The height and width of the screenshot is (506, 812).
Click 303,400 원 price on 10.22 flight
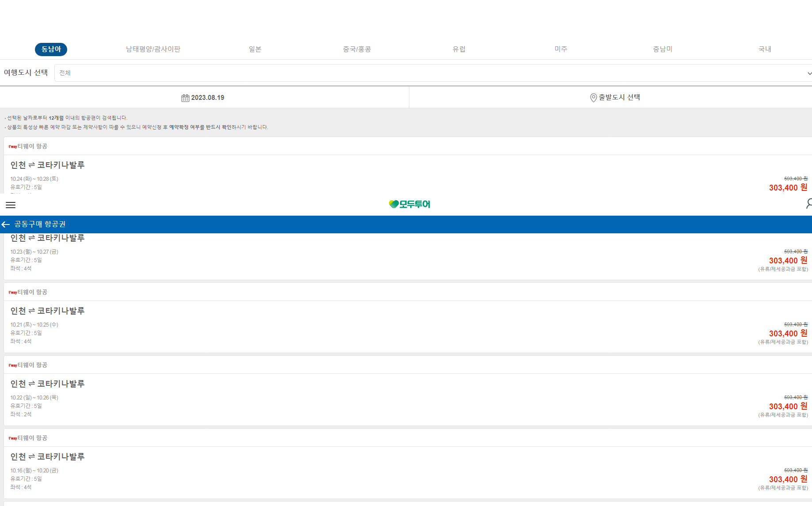pyautogui.click(x=788, y=406)
